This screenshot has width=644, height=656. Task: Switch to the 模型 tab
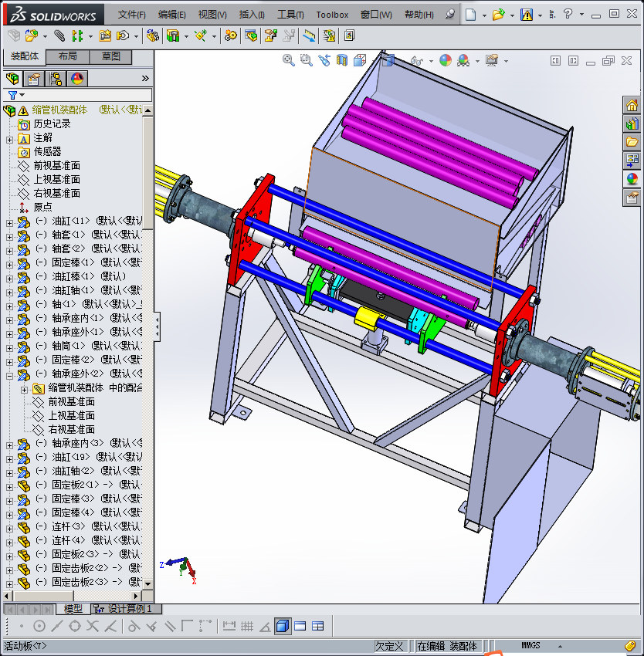pos(73,609)
